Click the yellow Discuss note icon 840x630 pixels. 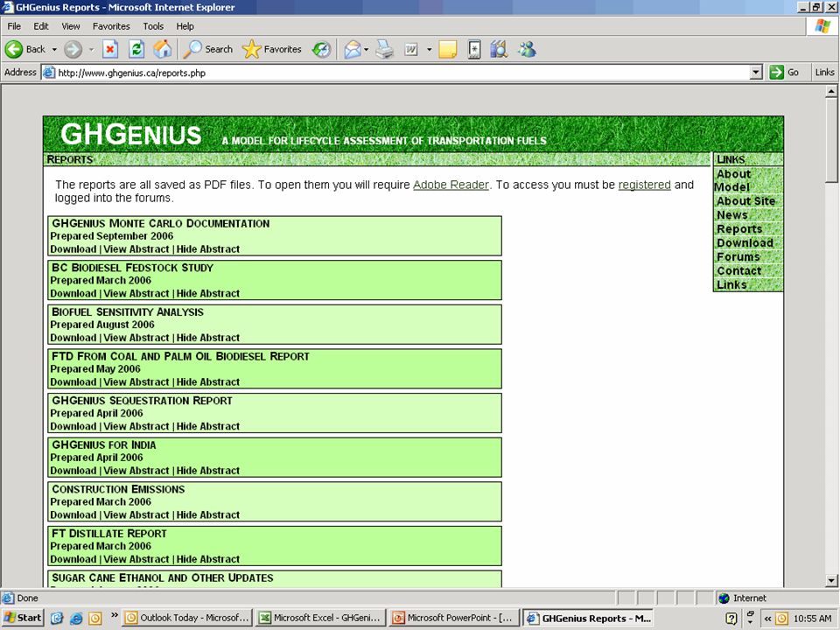(447, 50)
